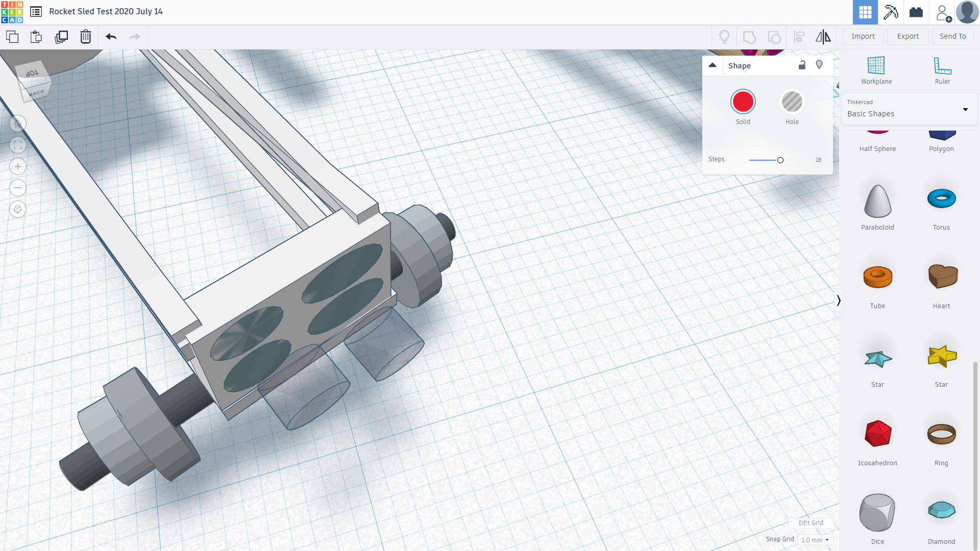This screenshot has height=551, width=980.
Task: Click the Edit Grid button
Action: [x=811, y=522]
